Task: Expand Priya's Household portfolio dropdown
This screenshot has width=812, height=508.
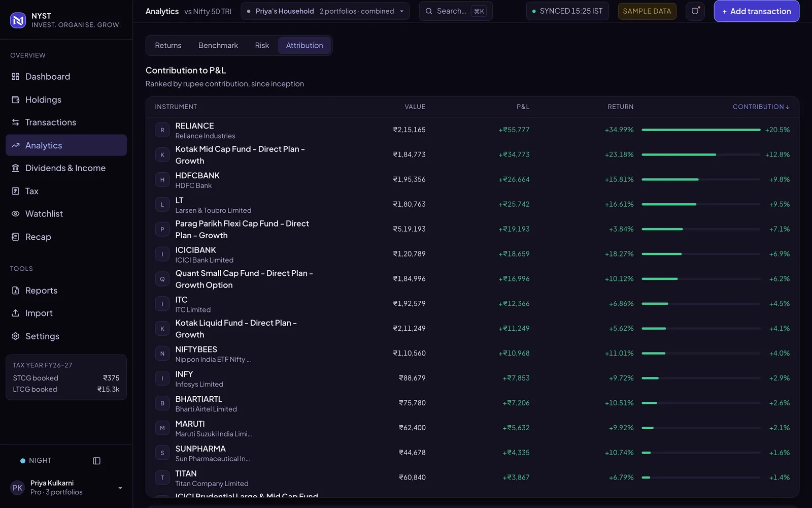Action: (325, 11)
